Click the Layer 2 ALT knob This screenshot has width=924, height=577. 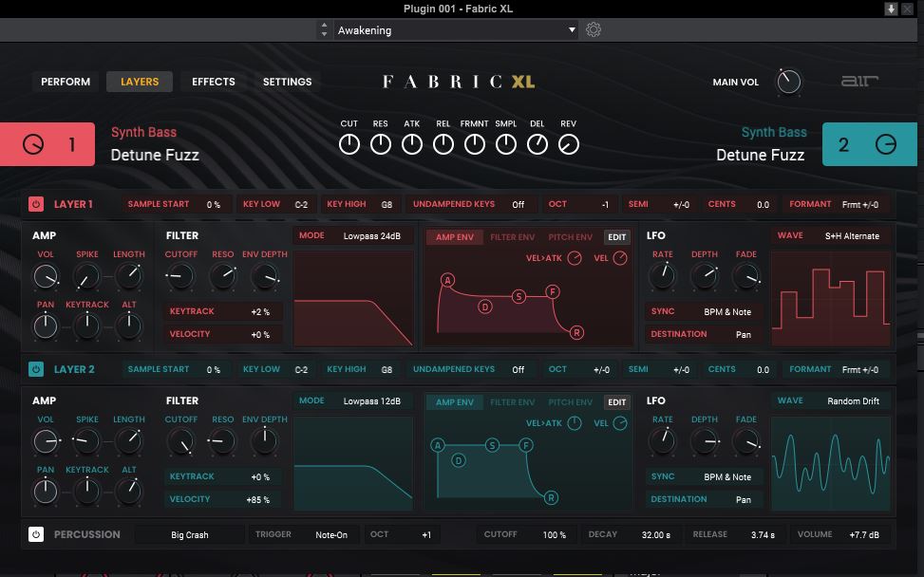point(129,492)
